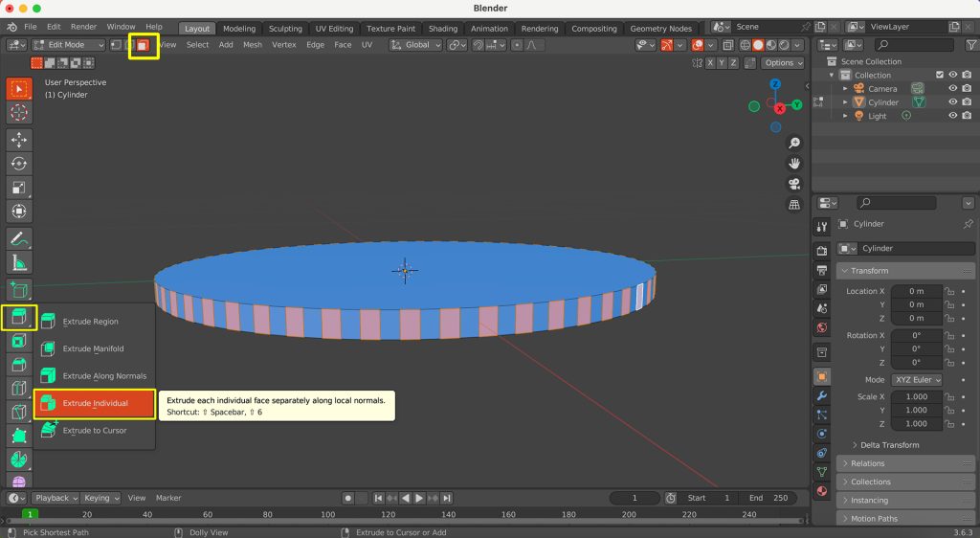Select the Spin tool

coord(19,460)
